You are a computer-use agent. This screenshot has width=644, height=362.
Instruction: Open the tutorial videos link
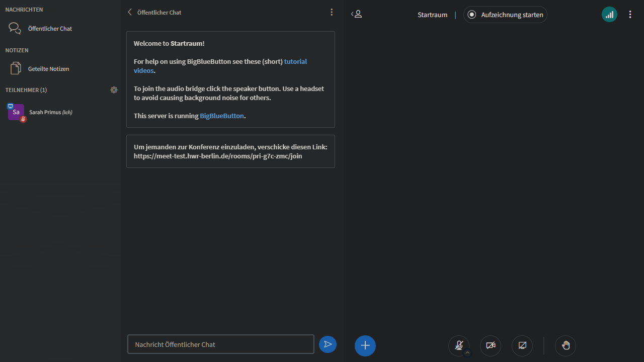click(x=295, y=62)
